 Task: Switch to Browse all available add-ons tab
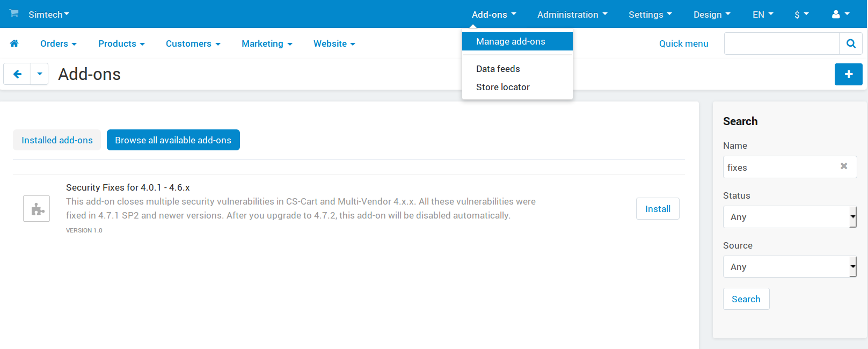click(x=173, y=140)
